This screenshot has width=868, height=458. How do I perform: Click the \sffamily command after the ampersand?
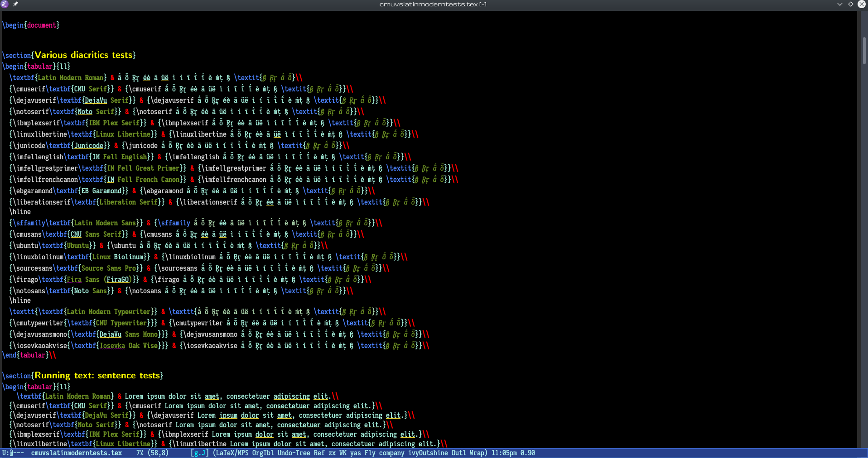(x=174, y=223)
